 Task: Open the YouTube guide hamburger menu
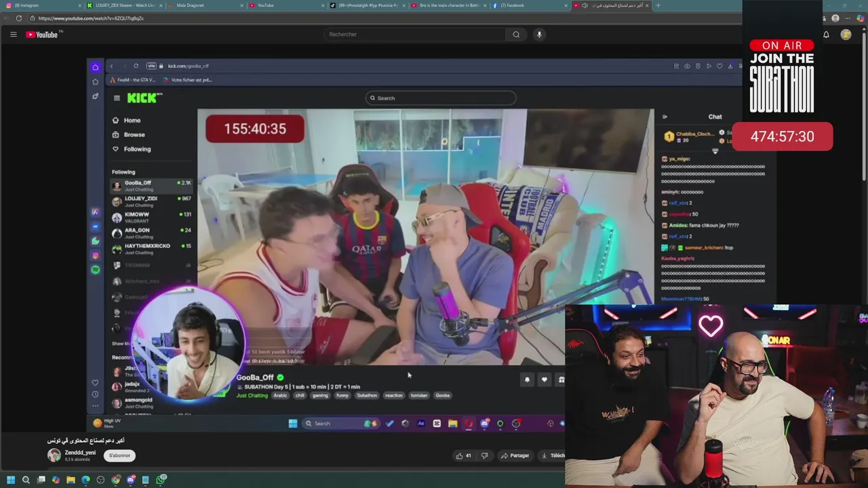coord(13,35)
